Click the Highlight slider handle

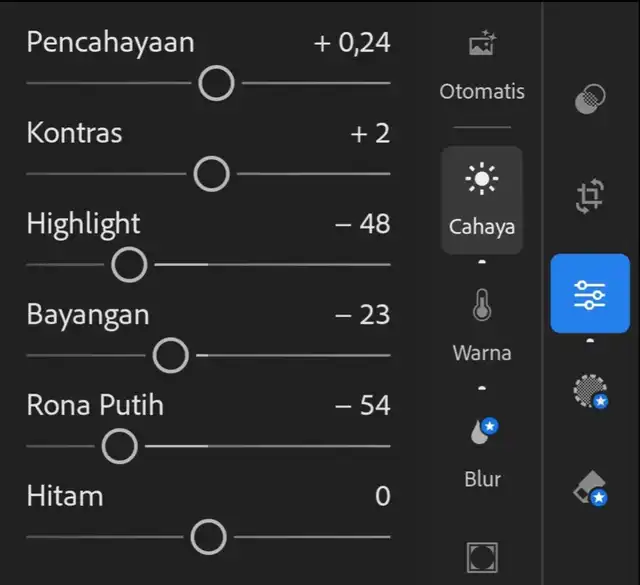click(129, 265)
